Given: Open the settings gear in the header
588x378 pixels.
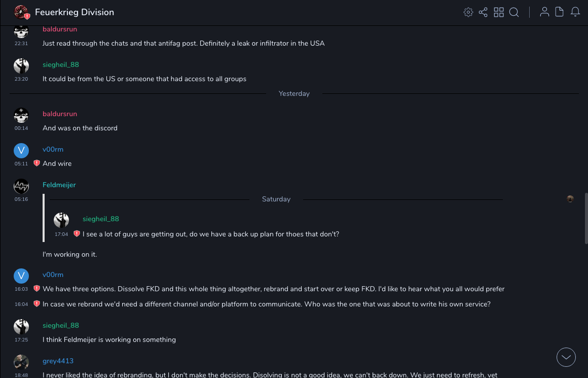Looking at the screenshot, I should [x=468, y=12].
